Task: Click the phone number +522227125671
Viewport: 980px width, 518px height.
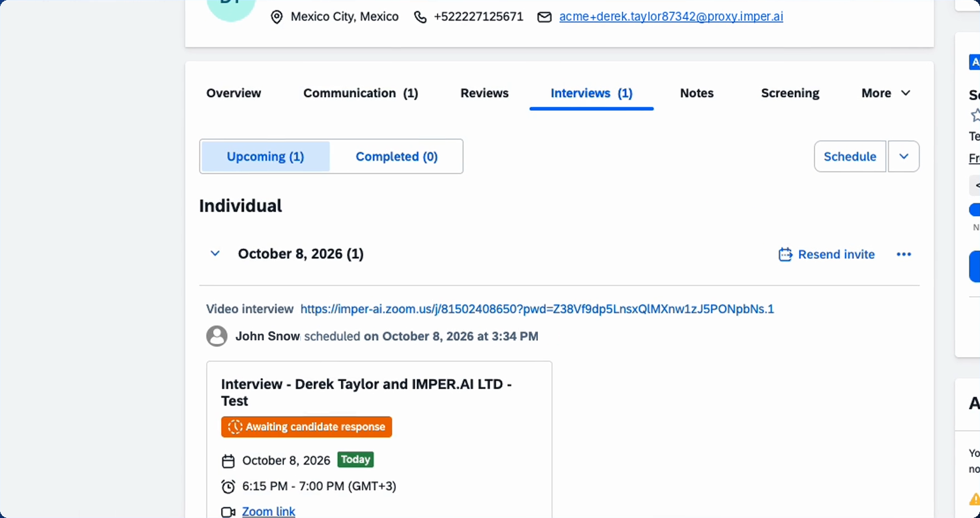Action: [x=478, y=17]
